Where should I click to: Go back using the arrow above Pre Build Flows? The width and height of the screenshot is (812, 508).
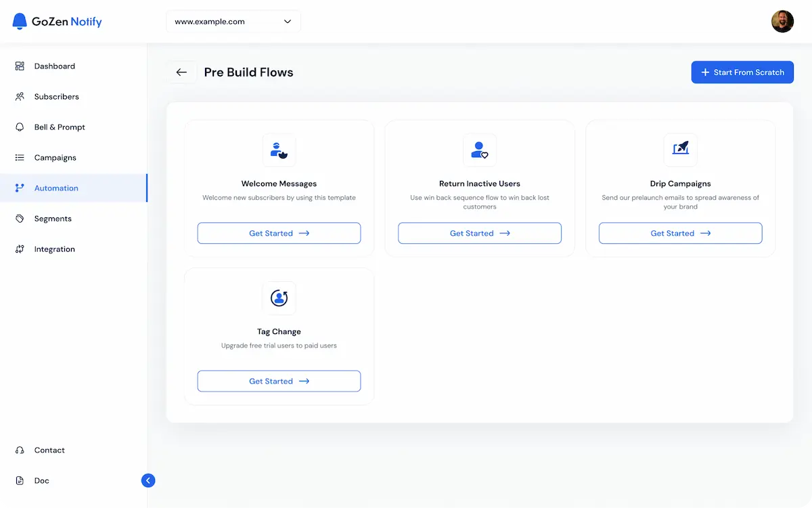point(181,72)
